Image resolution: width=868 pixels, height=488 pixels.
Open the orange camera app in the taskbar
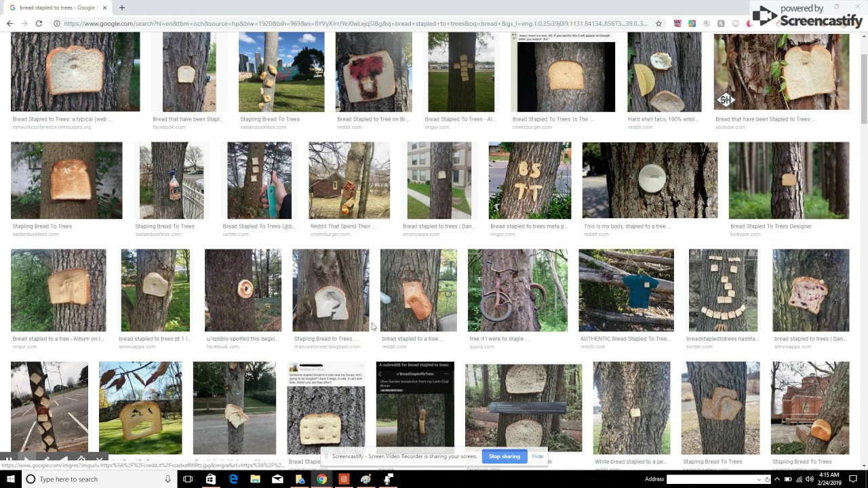click(344, 479)
